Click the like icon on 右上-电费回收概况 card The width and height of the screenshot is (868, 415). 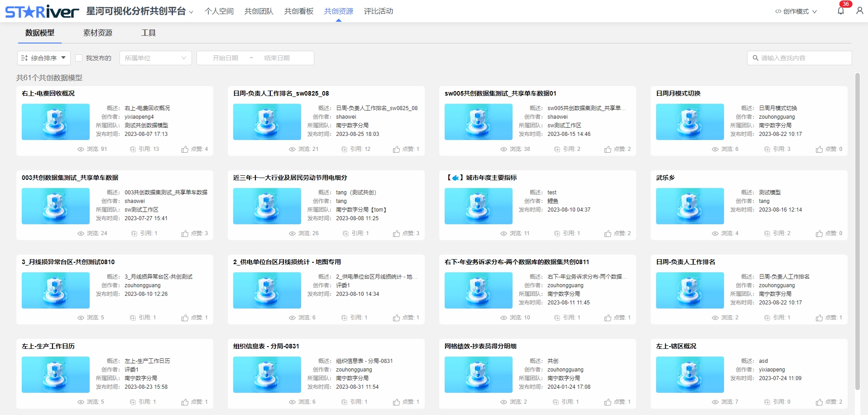(185, 150)
